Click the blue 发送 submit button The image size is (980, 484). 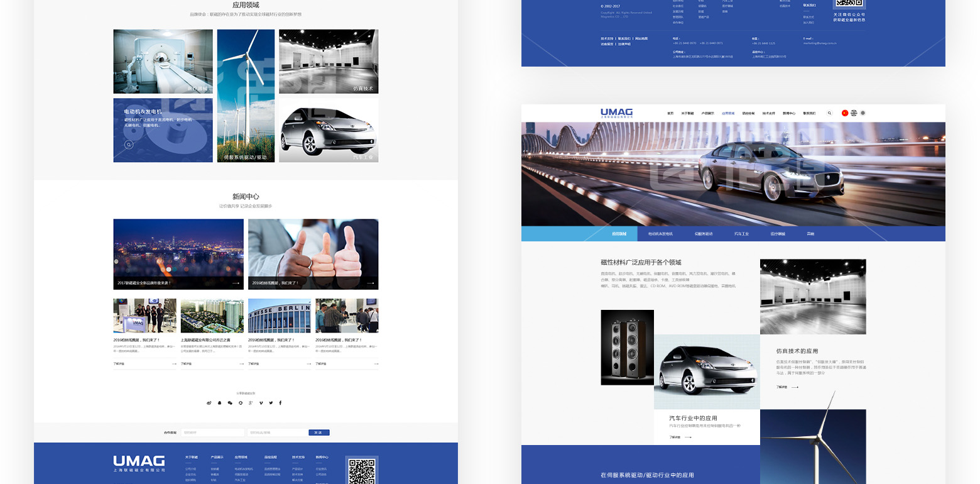pos(318,432)
